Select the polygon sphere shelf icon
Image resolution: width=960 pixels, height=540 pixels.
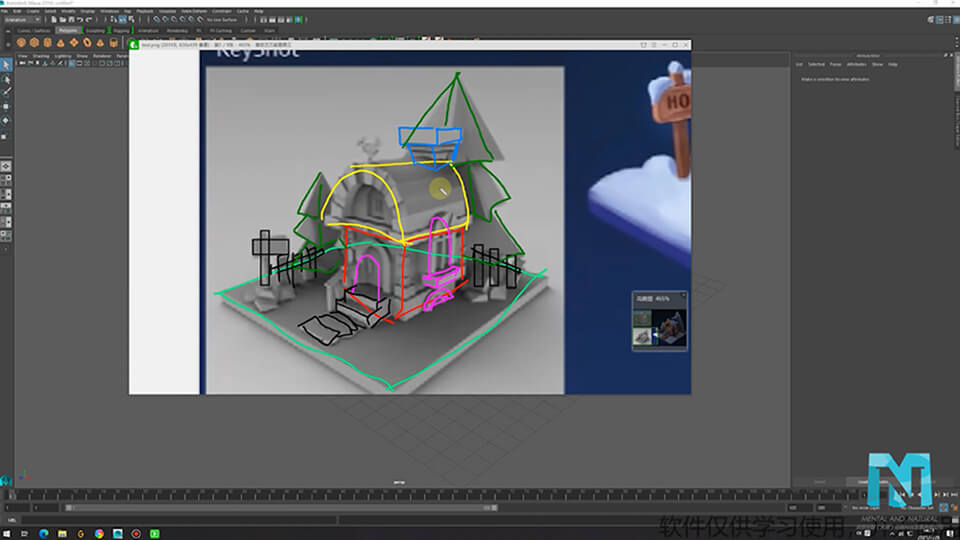(x=20, y=43)
